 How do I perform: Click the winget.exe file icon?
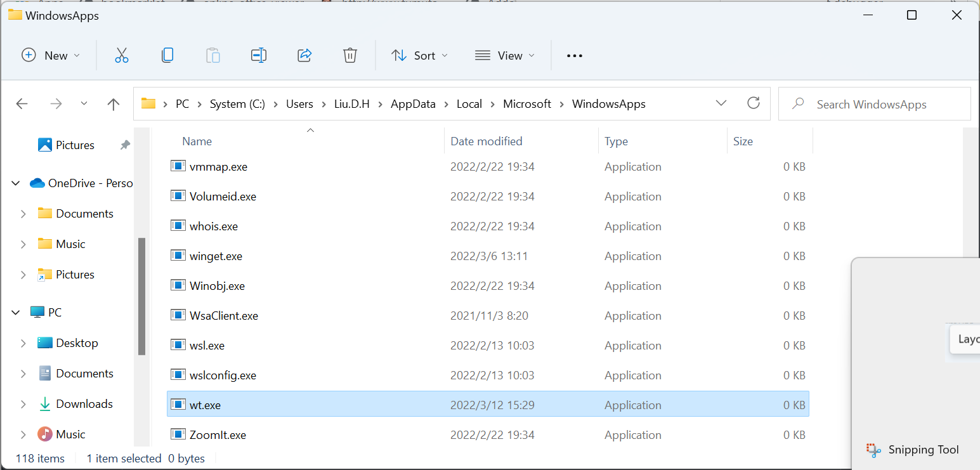pyautogui.click(x=178, y=256)
